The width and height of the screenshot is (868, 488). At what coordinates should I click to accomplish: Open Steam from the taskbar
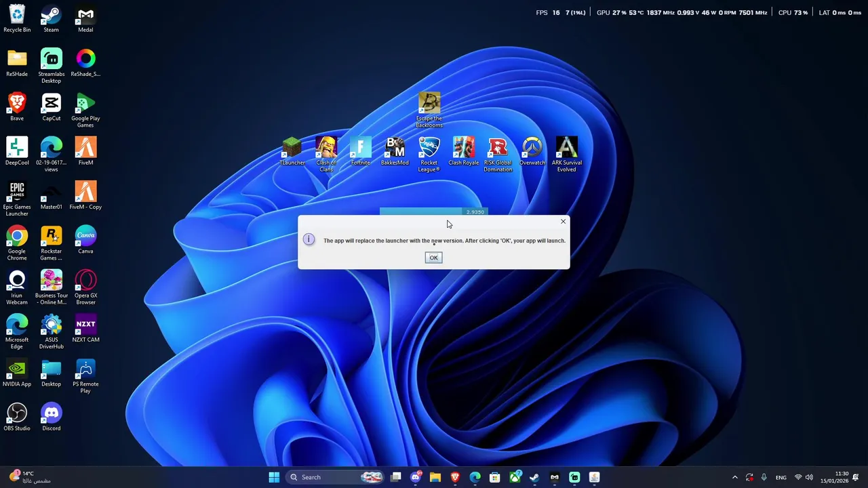pos(534,477)
